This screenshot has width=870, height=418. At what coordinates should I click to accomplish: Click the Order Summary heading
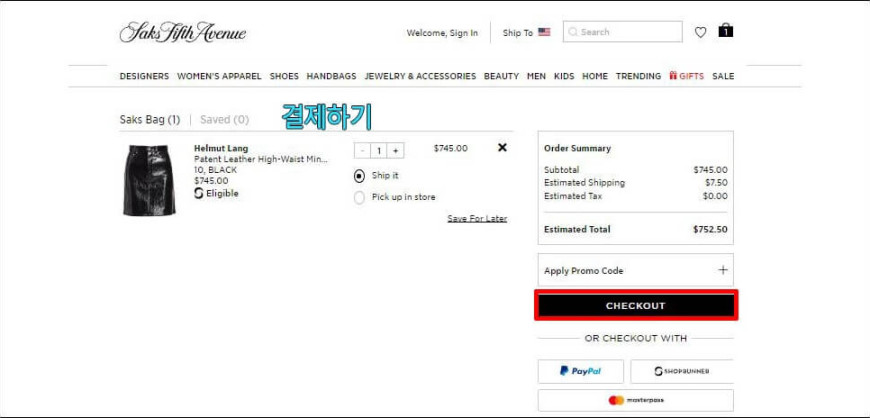click(x=577, y=148)
